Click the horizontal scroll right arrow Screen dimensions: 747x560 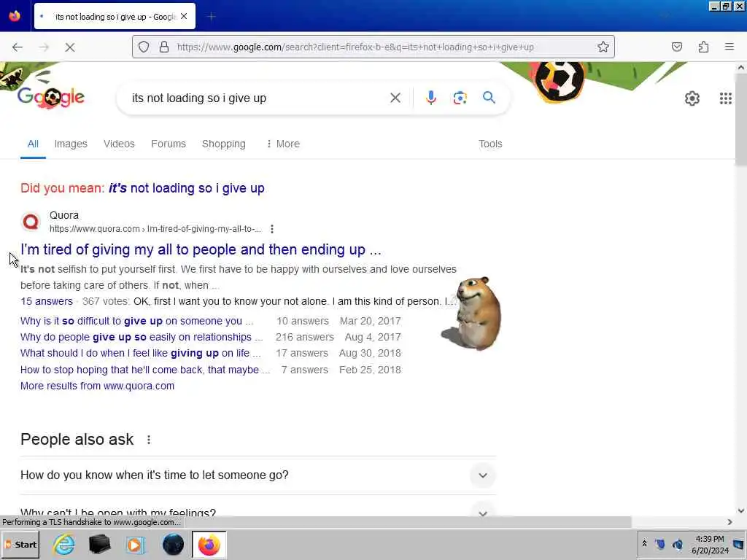pyautogui.click(x=729, y=522)
